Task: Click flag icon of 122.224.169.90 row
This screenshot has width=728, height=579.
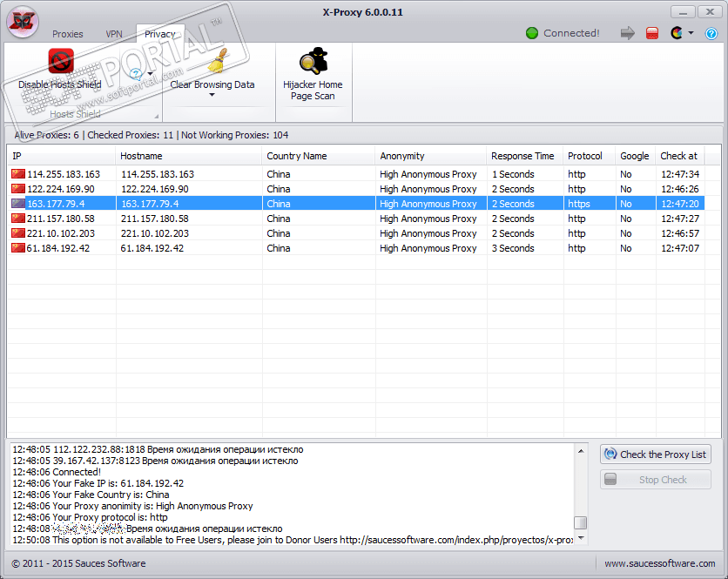Action: [x=18, y=189]
